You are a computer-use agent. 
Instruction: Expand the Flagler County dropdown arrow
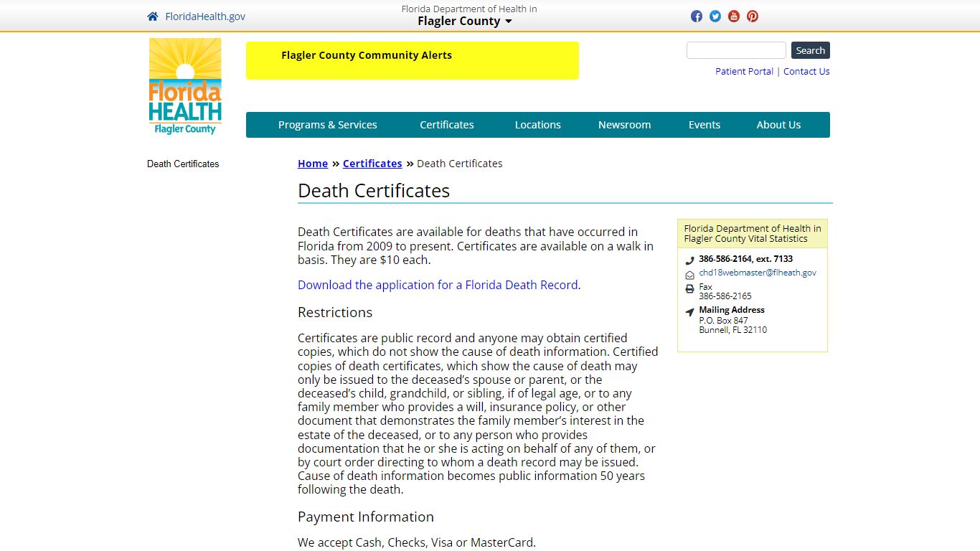[509, 22]
